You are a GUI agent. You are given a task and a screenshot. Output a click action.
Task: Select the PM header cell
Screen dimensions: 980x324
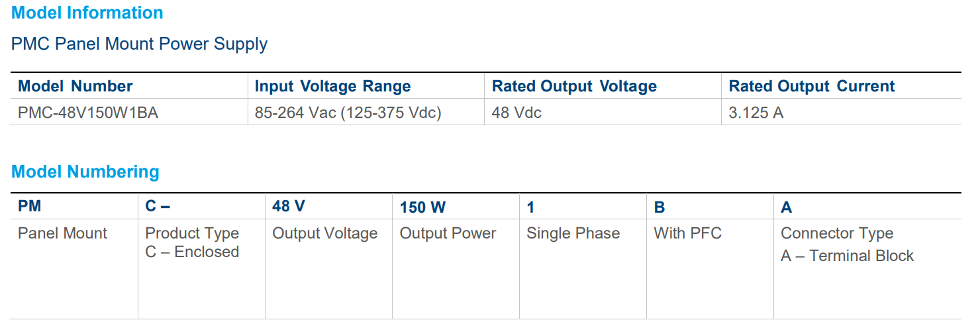tap(30, 207)
